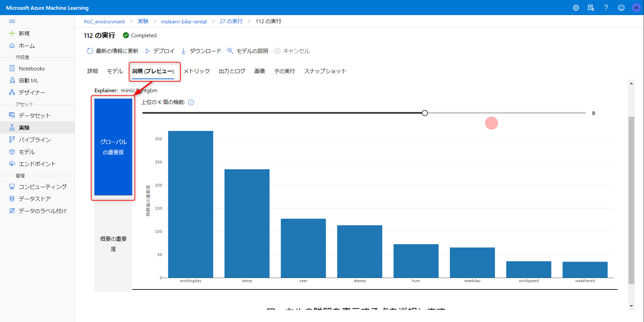Click the PoC_environment breadcrumb link

click(x=104, y=21)
